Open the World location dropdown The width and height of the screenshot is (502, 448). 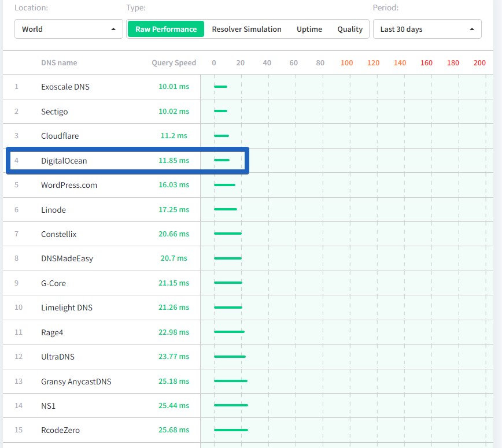pos(68,29)
